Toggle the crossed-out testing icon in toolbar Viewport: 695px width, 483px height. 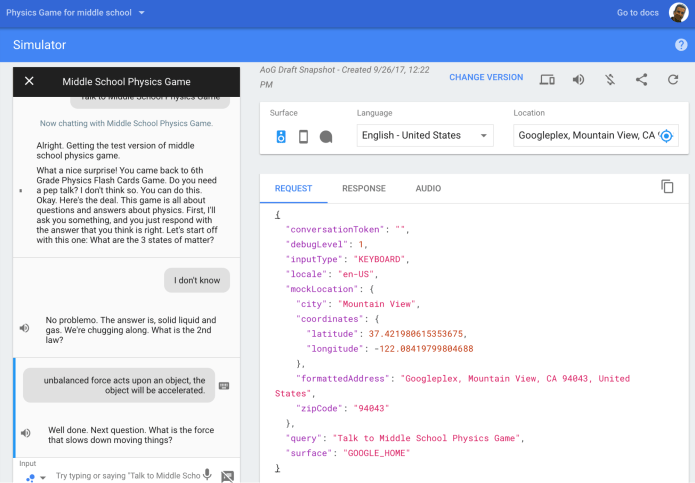[609, 79]
